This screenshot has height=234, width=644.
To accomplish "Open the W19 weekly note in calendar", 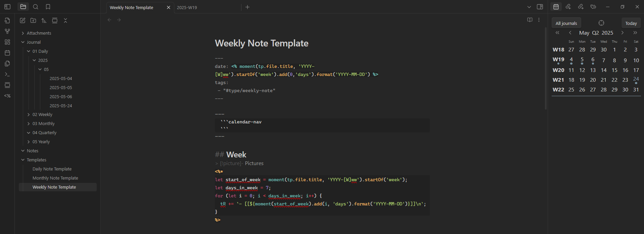I will [558, 60].
